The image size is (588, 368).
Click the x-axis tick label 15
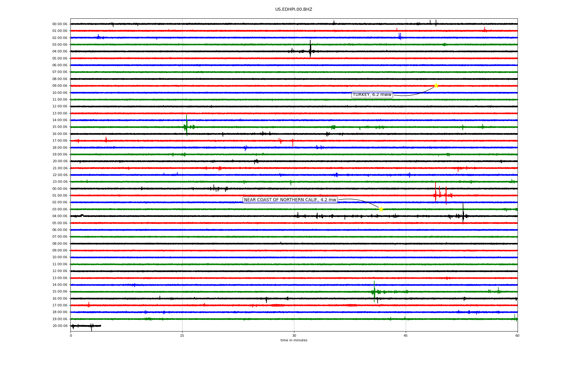pyautogui.click(x=182, y=335)
